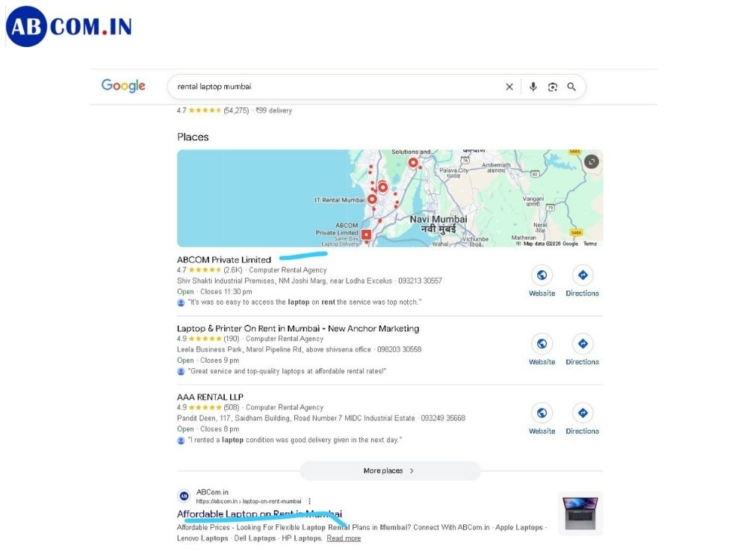Open Affordable Laptop on Rent in Mumbai result

coord(259,514)
